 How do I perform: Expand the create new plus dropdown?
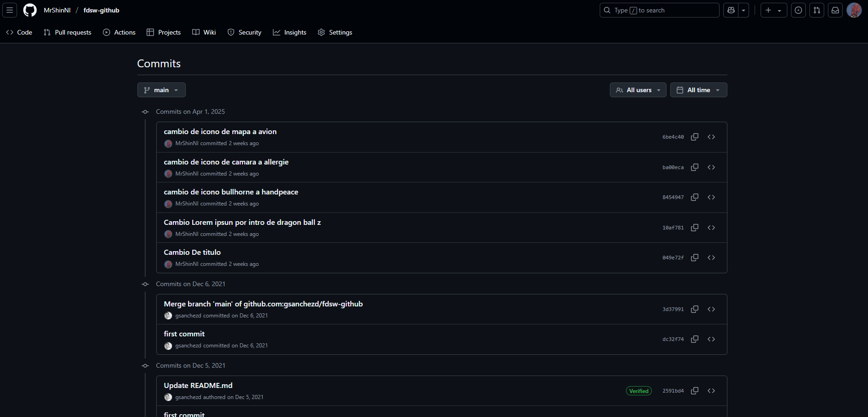point(774,10)
